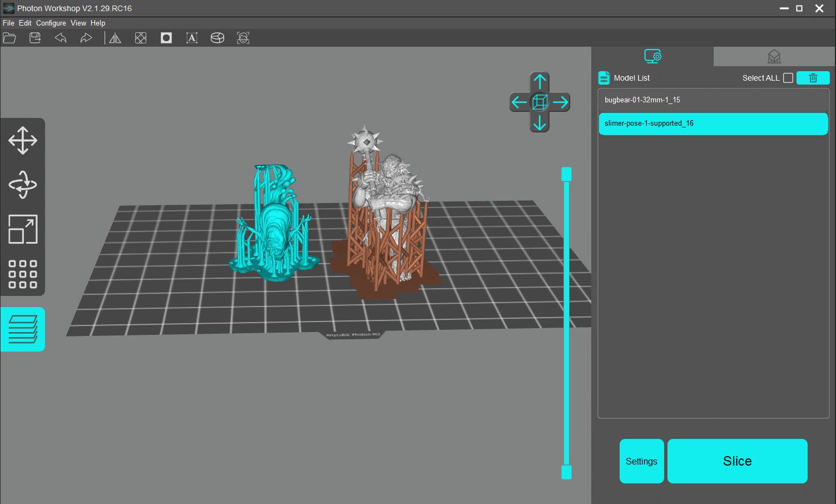Delete selected model with trash button
This screenshot has height=504, width=836.
point(813,78)
